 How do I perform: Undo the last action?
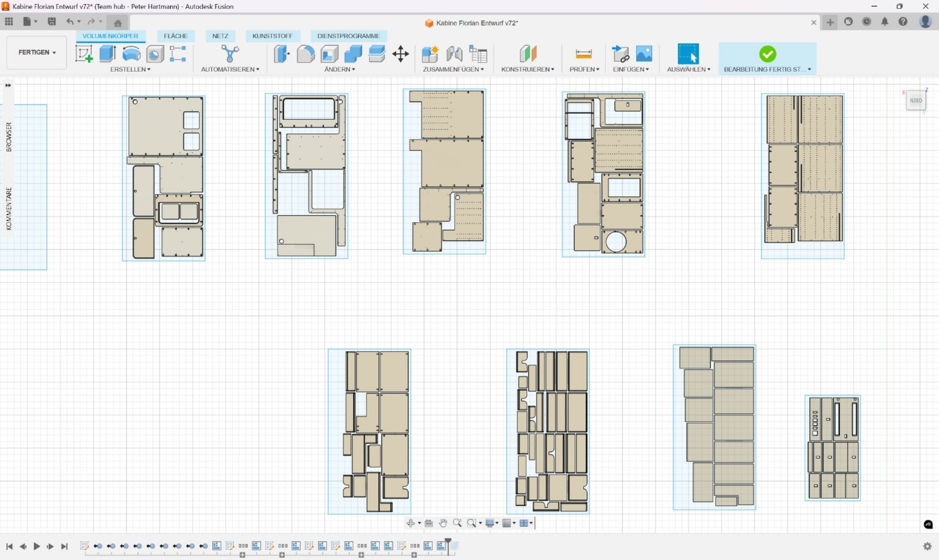pyautogui.click(x=70, y=21)
